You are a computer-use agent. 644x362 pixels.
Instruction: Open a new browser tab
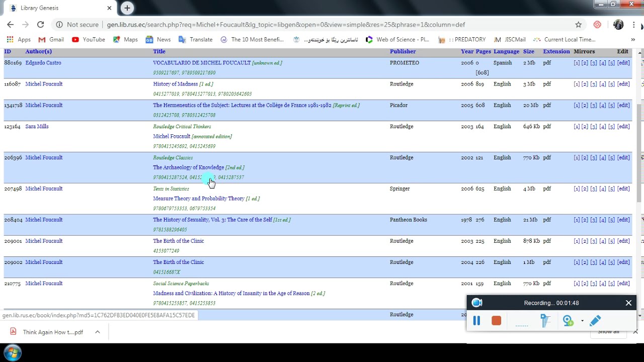coord(127,8)
